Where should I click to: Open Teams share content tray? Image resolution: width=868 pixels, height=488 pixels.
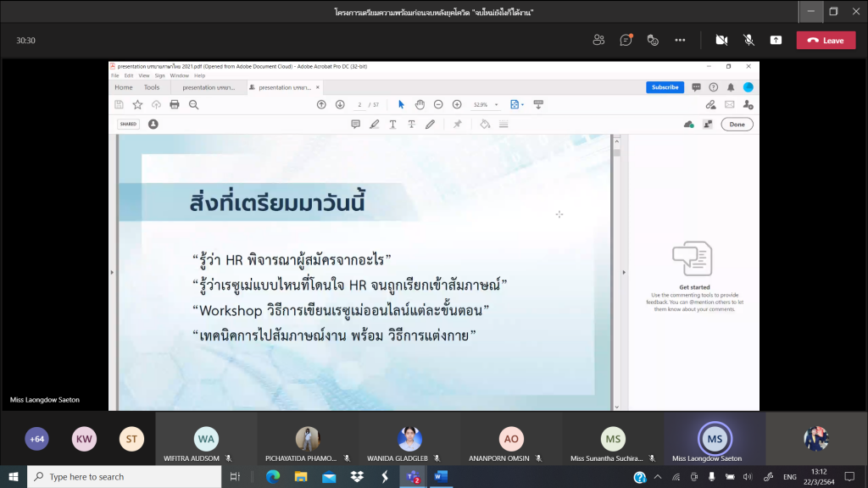pos(776,40)
